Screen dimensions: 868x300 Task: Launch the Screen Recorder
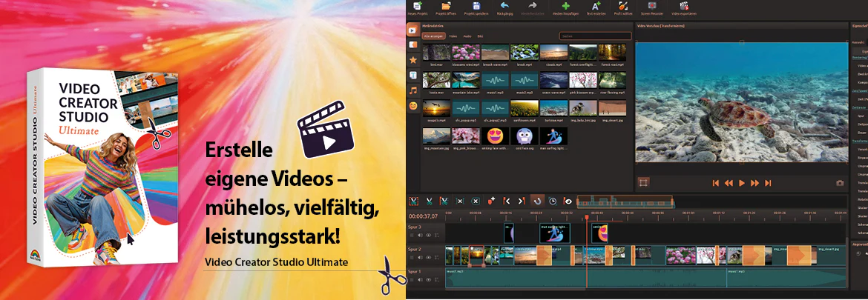(x=652, y=7)
